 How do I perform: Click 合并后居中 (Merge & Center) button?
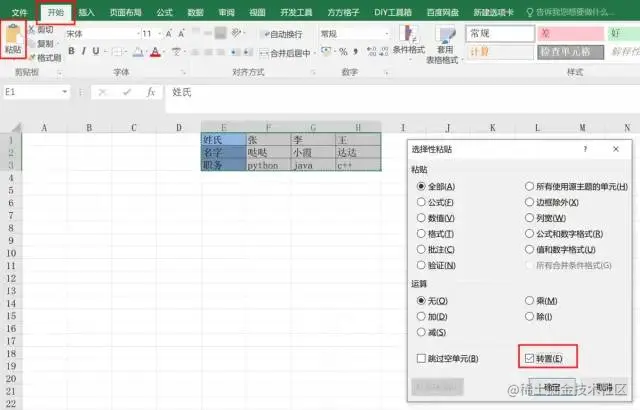[285, 53]
